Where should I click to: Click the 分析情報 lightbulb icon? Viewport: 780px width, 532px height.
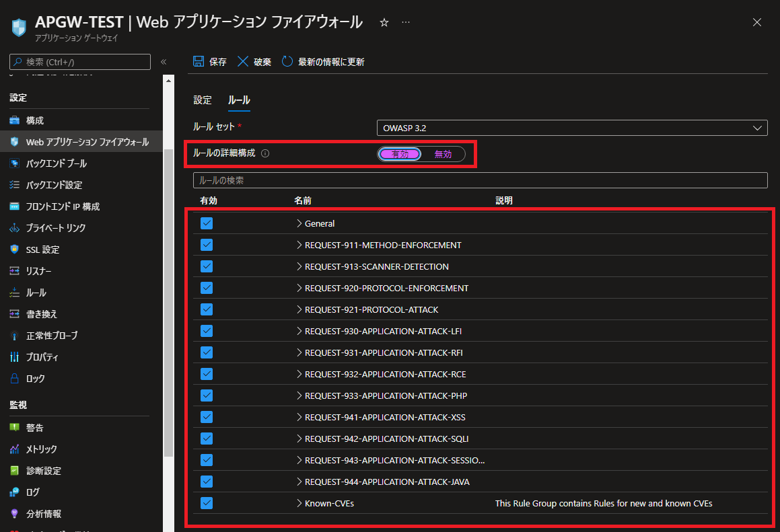(14, 514)
